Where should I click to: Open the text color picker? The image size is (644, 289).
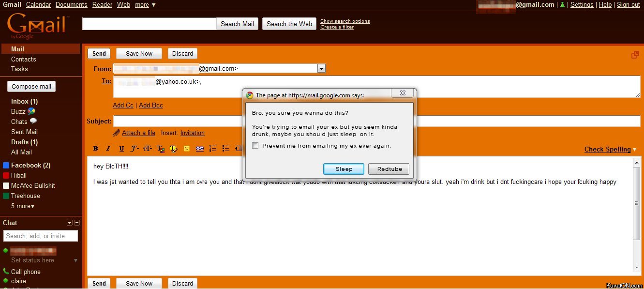pos(161,149)
